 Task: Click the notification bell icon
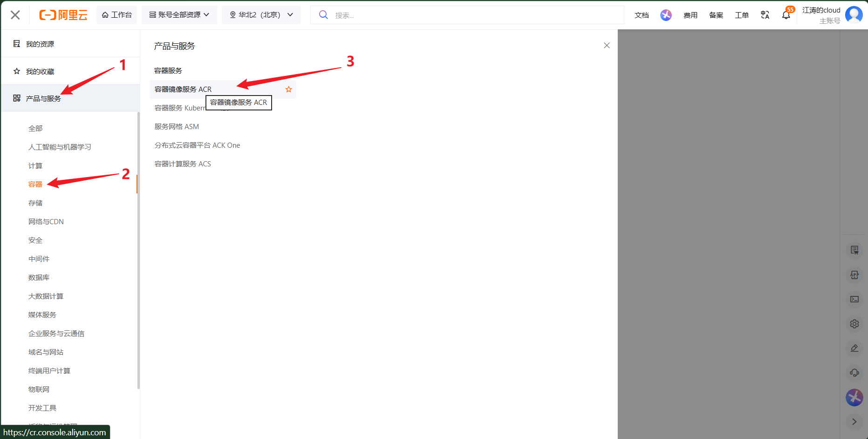[786, 15]
